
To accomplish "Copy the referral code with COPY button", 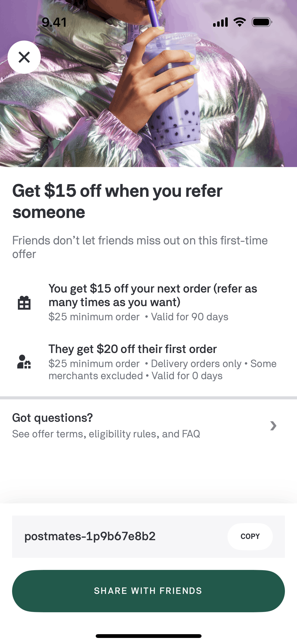I will [250, 536].
